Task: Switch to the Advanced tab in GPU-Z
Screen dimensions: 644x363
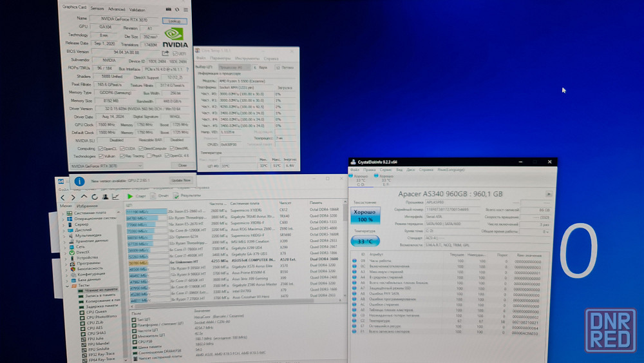Action: (117, 9)
